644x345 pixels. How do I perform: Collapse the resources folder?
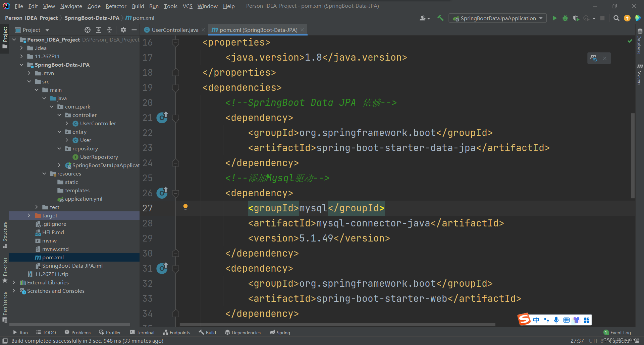(x=44, y=174)
